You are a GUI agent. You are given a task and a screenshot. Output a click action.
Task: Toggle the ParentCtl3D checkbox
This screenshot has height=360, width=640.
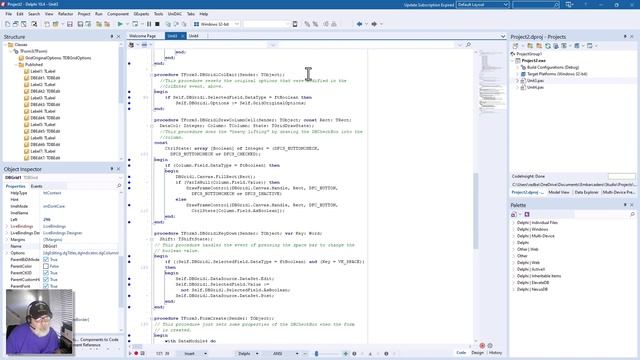(46, 273)
